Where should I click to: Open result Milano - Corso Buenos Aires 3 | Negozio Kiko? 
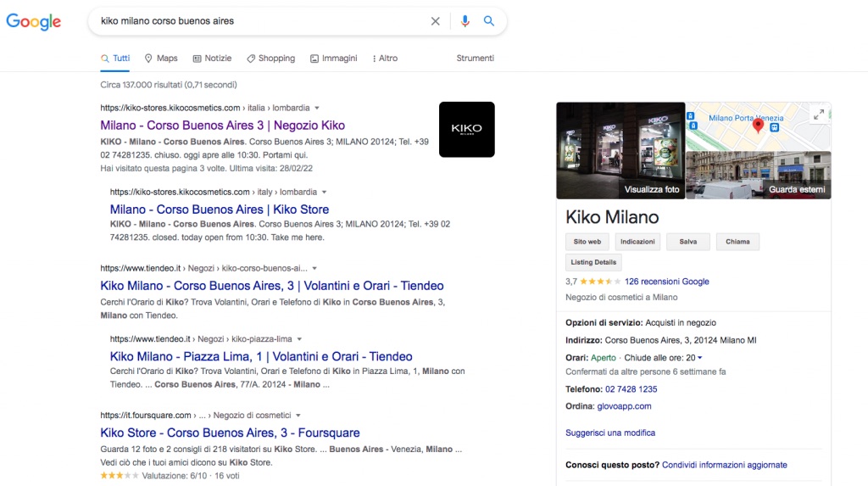click(x=223, y=126)
